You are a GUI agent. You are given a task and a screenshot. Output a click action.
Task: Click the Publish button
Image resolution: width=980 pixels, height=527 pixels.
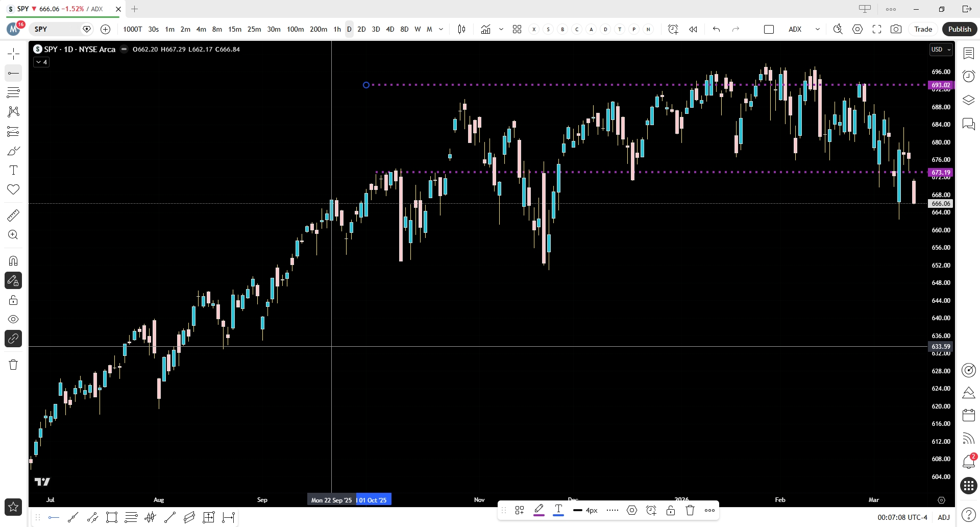coord(959,29)
